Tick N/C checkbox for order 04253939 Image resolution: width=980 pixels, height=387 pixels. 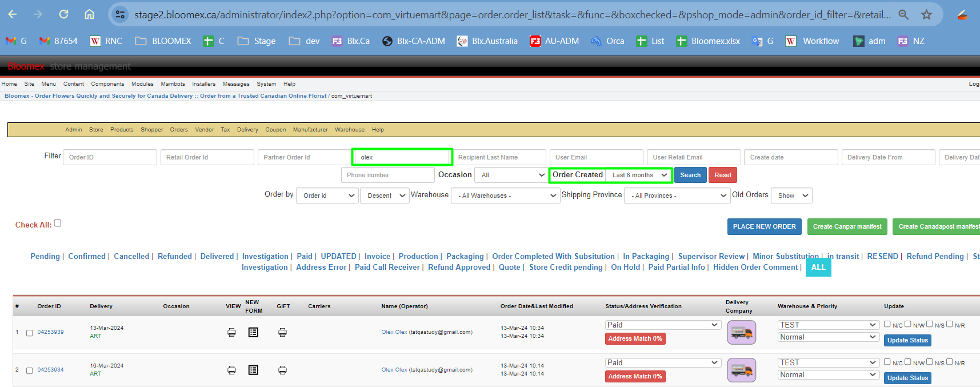[x=887, y=324]
